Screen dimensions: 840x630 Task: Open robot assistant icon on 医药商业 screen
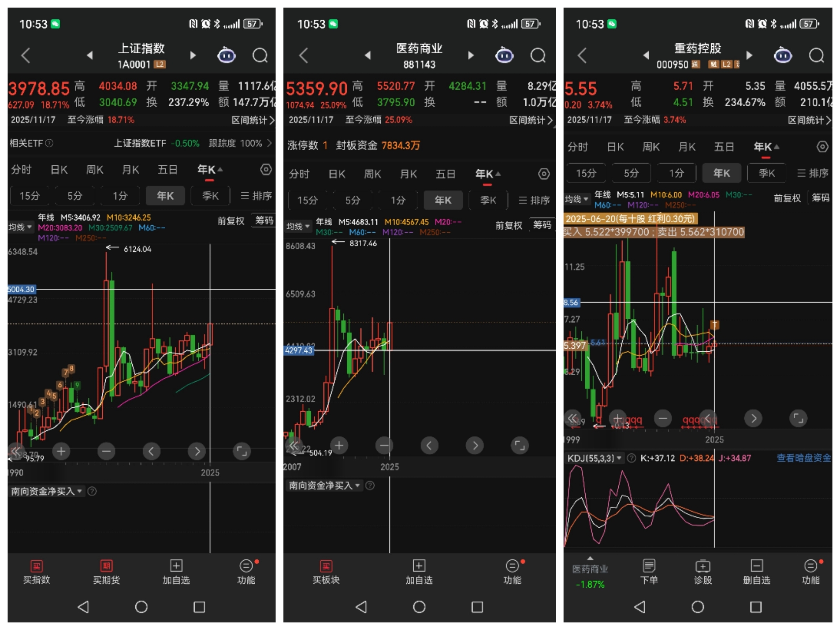click(504, 55)
